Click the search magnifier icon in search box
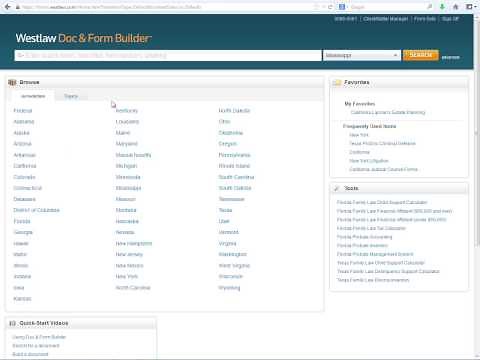The image size is (480, 360). click(x=20, y=55)
